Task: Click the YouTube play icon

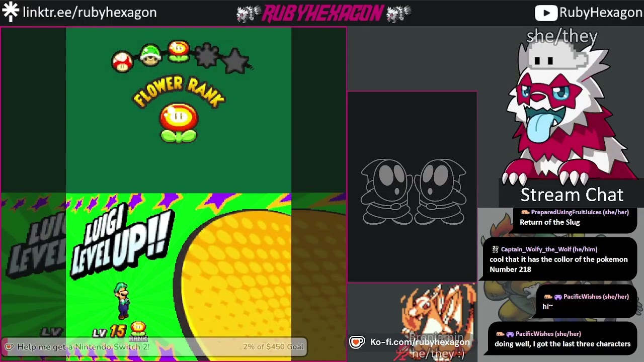Action: coord(546,13)
